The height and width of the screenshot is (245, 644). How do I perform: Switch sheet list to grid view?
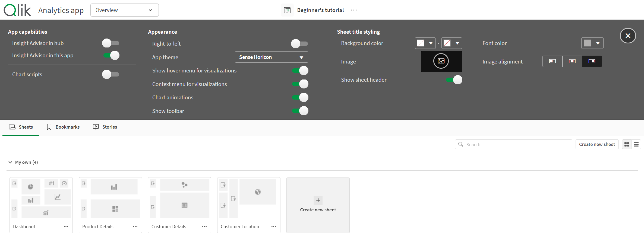627,144
